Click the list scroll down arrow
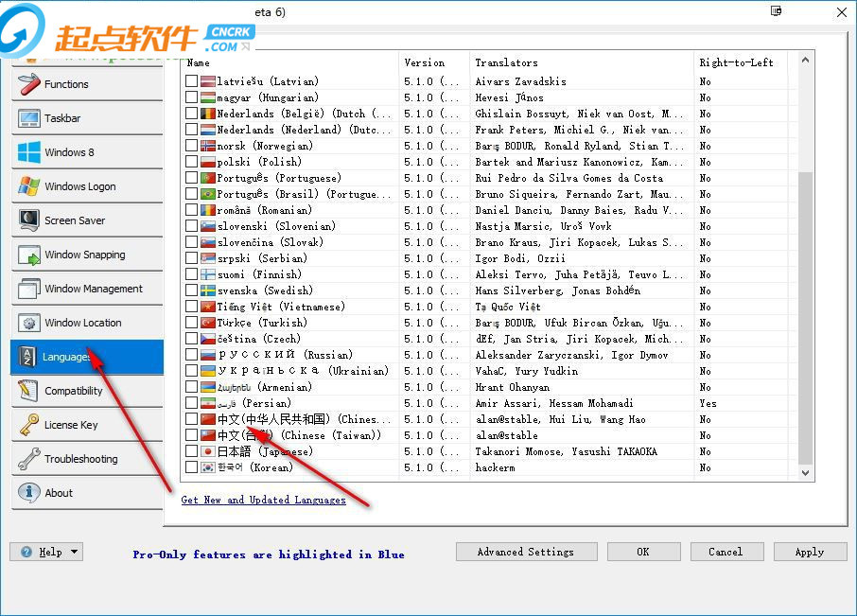 coord(805,473)
